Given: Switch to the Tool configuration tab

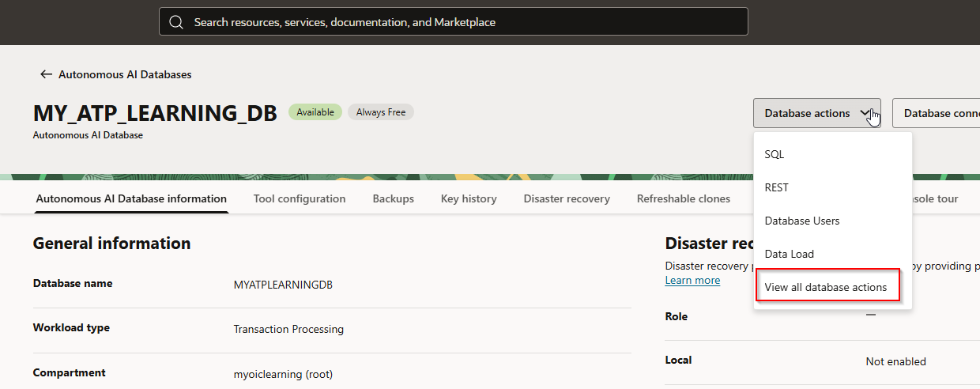Looking at the screenshot, I should point(300,198).
